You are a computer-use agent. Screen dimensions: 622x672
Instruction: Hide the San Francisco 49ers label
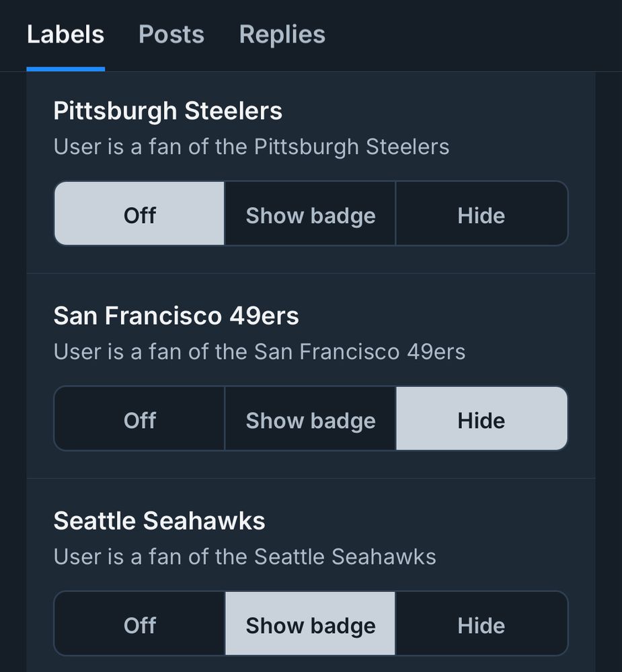[481, 419]
